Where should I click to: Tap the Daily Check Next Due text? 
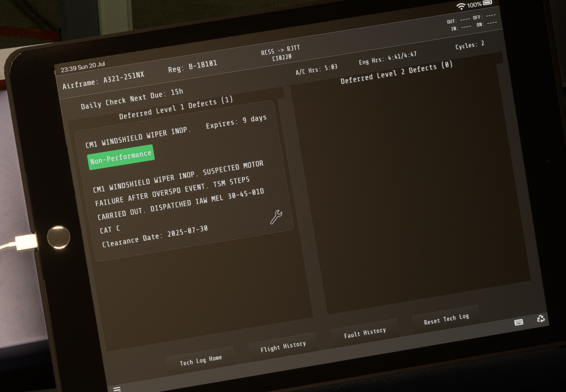click(x=131, y=99)
